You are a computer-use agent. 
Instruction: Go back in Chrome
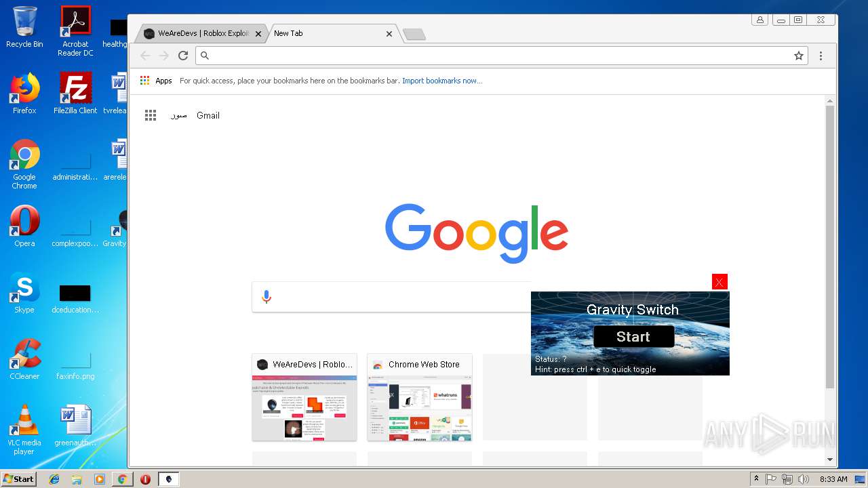(x=145, y=56)
